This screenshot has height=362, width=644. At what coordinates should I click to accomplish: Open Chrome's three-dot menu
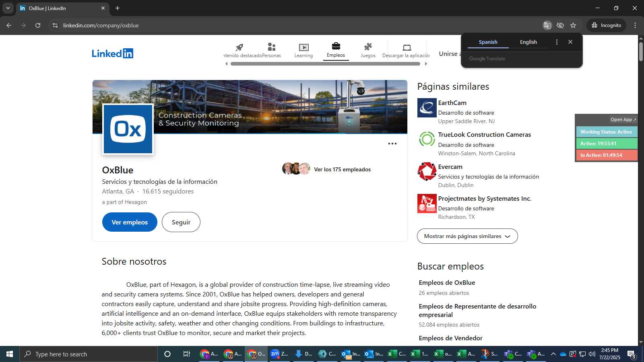(635, 25)
